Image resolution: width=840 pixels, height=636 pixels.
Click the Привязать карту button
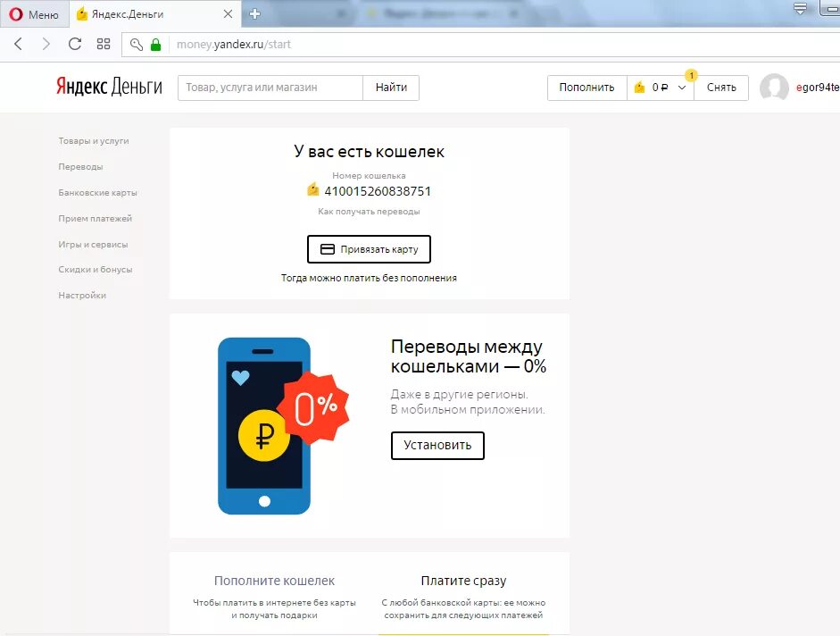tap(369, 249)
